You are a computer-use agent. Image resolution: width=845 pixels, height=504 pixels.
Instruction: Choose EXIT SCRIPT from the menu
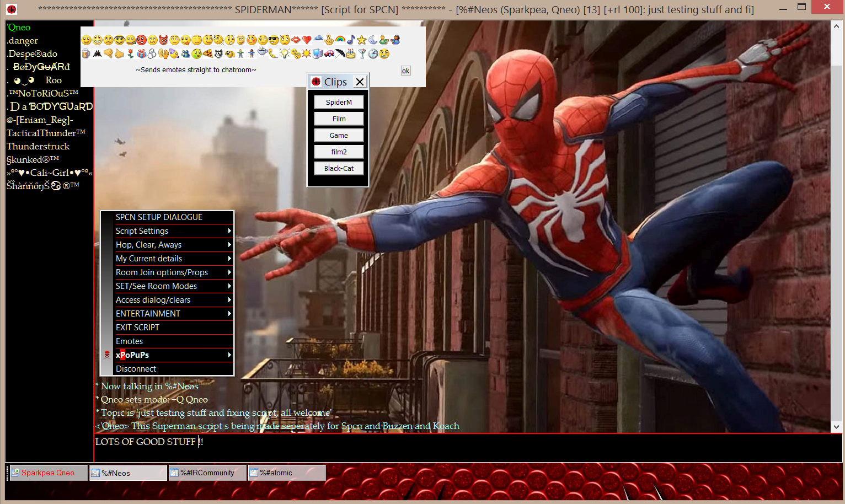[173, 328]
